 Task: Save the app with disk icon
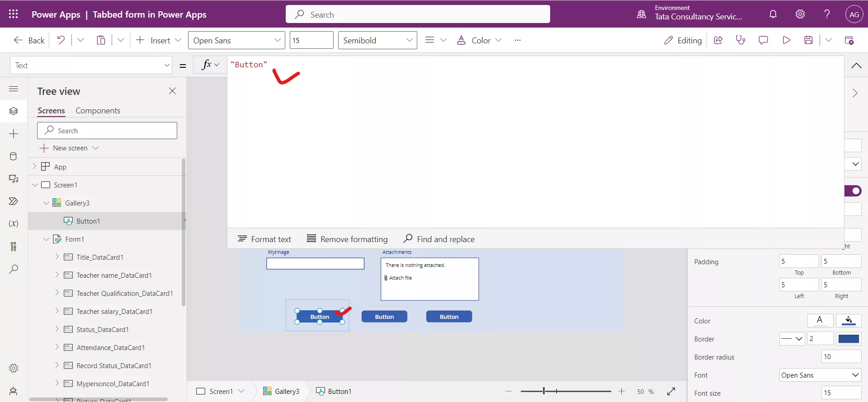(x=809, y=40)
